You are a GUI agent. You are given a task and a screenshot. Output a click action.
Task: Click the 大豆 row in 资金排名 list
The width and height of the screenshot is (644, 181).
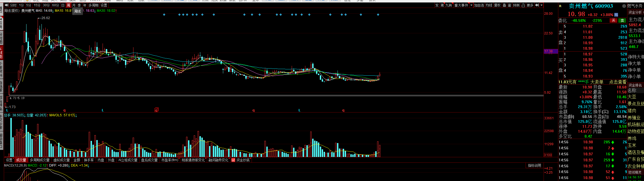632,97
